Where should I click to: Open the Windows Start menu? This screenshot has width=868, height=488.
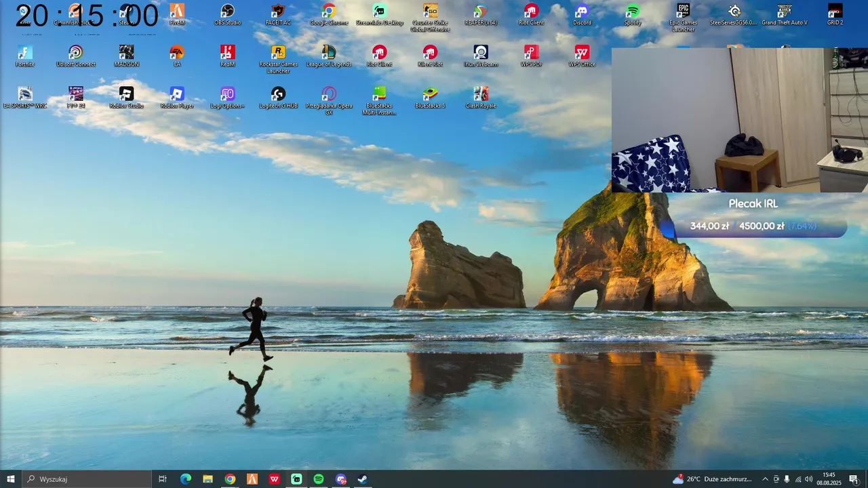[x=11, y=479]
